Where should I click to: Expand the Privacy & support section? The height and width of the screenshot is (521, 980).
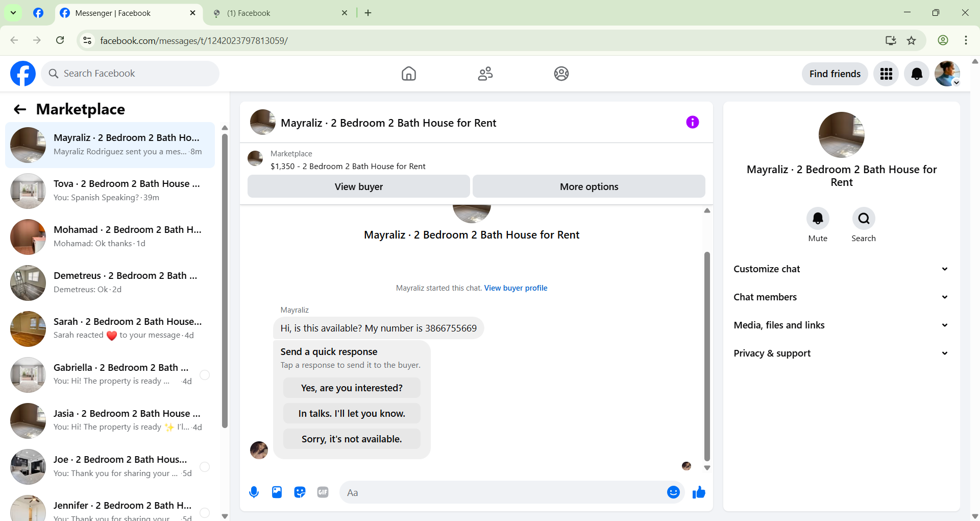841,353
